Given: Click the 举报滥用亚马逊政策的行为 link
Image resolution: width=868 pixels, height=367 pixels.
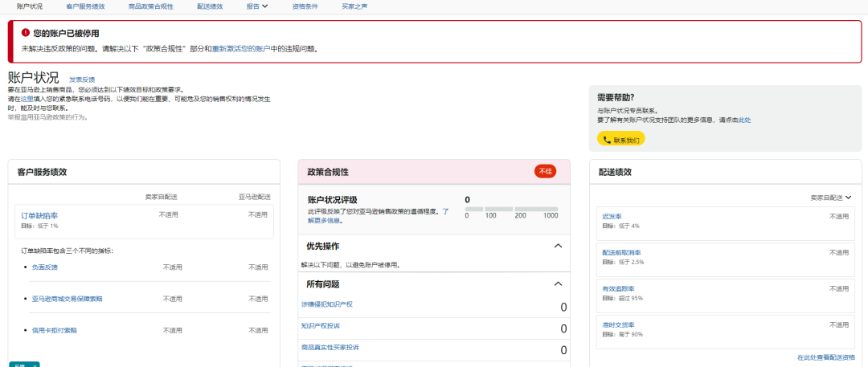Looking at the screenshot, I should pos(47,117).
